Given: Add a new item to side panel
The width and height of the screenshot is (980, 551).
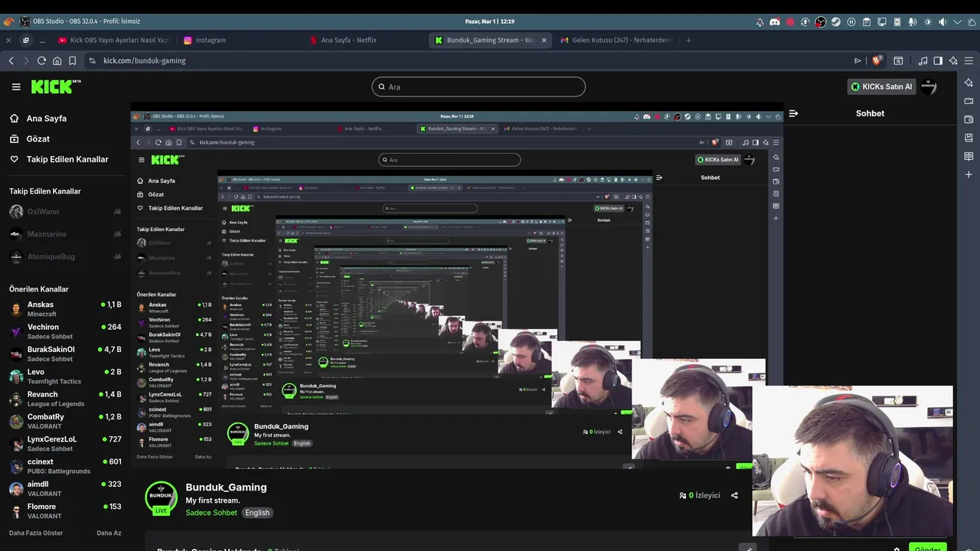Looking at the screenshot, I should [x=969, y=174].
